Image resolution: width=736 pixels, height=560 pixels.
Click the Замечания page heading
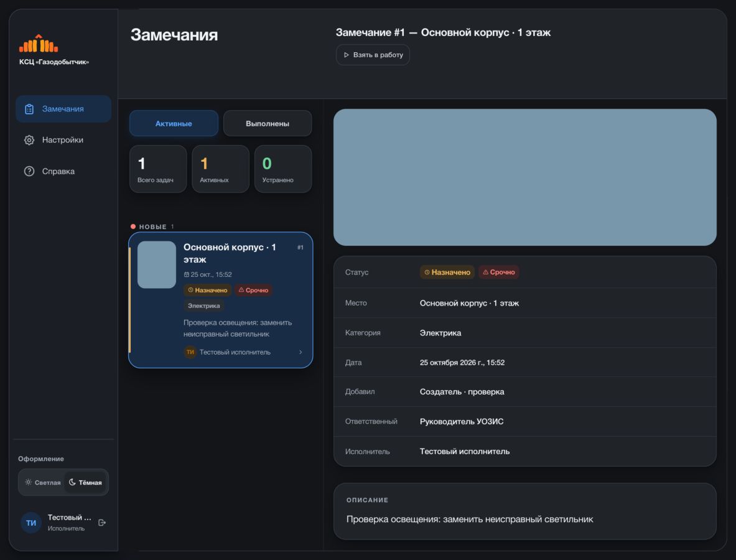tap(174, 35)
